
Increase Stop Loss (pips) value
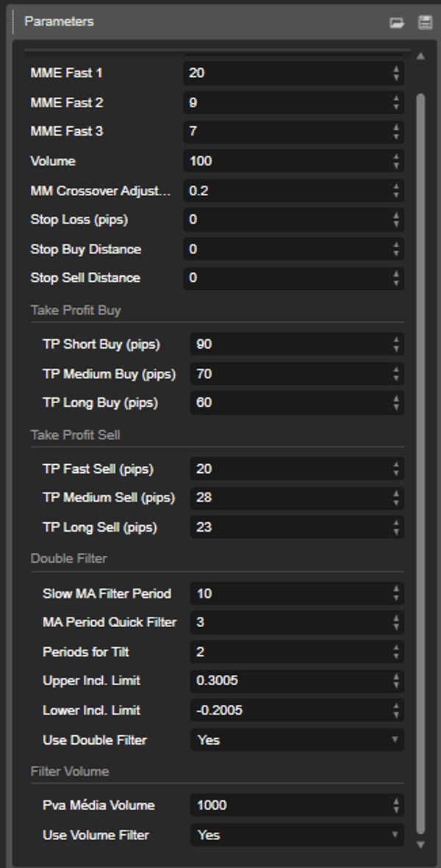pos(397,216)
